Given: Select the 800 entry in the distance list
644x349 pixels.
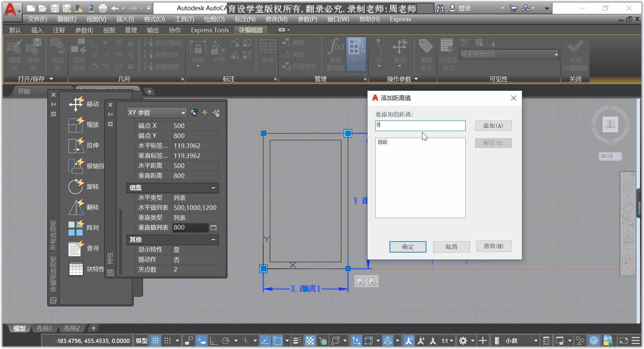Looking at the screenshot, I should [383, 142].
